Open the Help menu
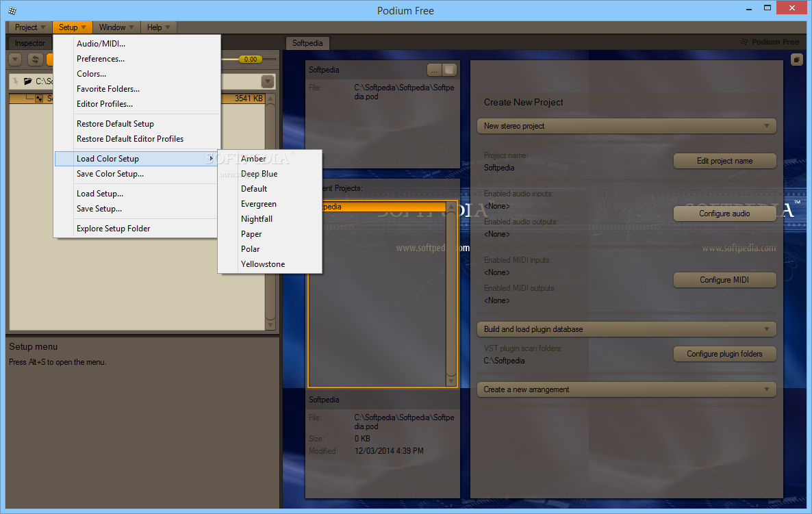This screenshot has height=514, width=812. [x=158, y=27]
